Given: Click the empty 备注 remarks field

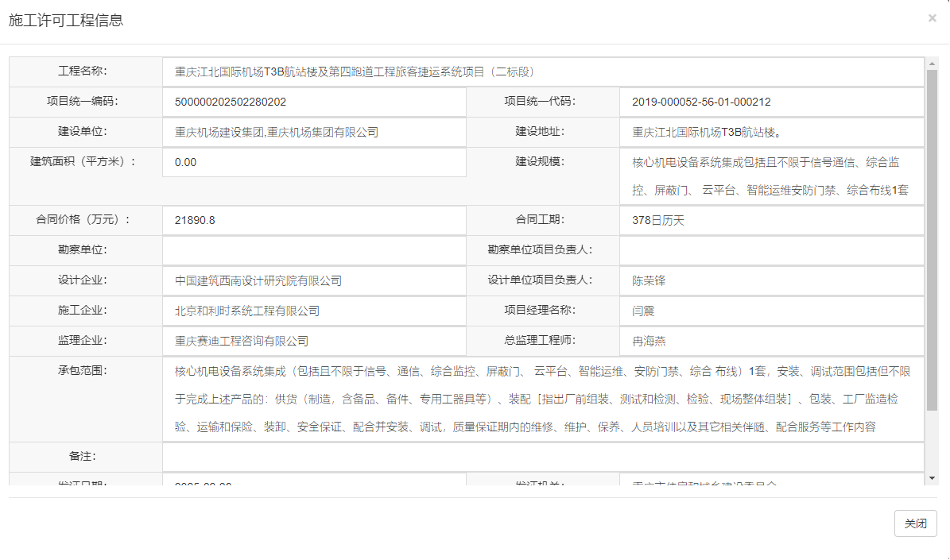Looking at the screenshot, I should coord(542,458).
